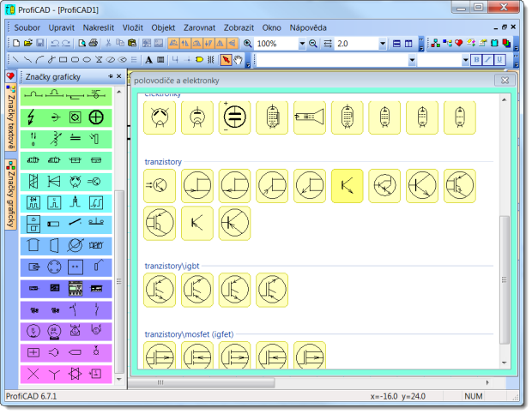The width and height of the screenshot is (532, 414).
Task: Choose the first IGBT transistor symbol
Action: coord(160,290)
